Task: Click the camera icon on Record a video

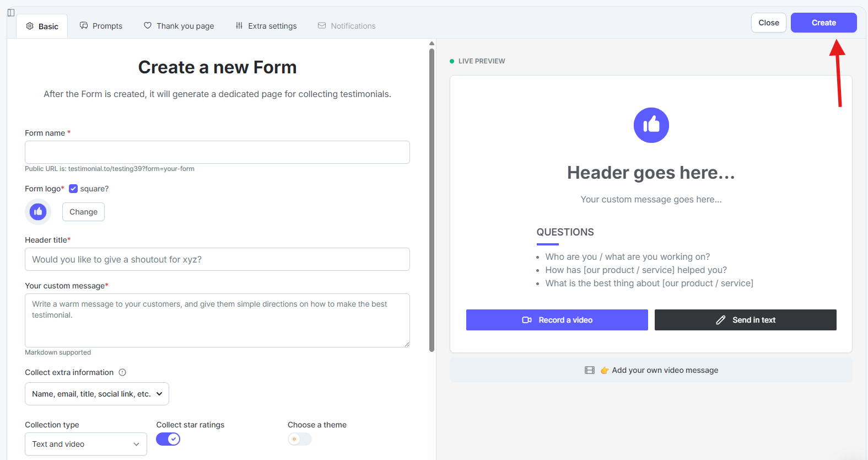Action: pos(527,320)
